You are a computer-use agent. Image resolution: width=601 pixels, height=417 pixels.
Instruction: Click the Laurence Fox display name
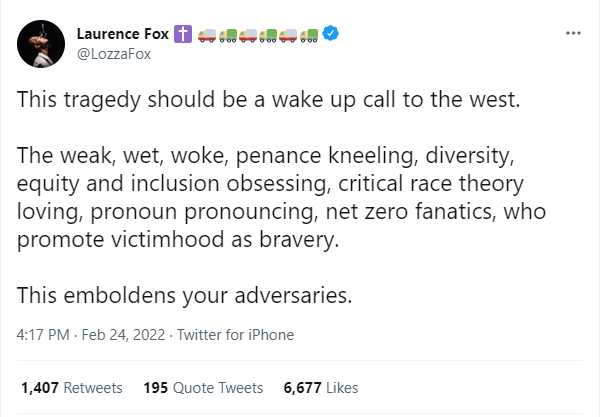click(x=122, y=34)
